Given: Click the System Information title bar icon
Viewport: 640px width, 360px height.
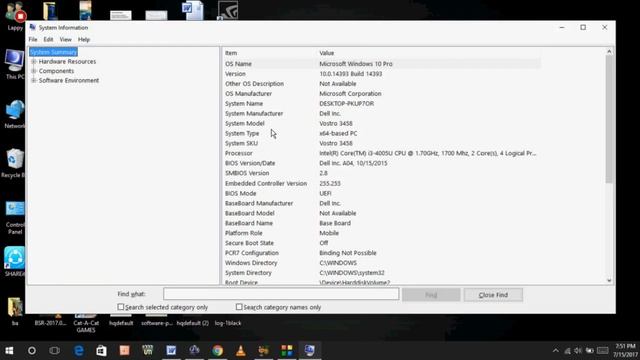Looking at the screenshot, I should pyautogui.click(x=33, y=27).
